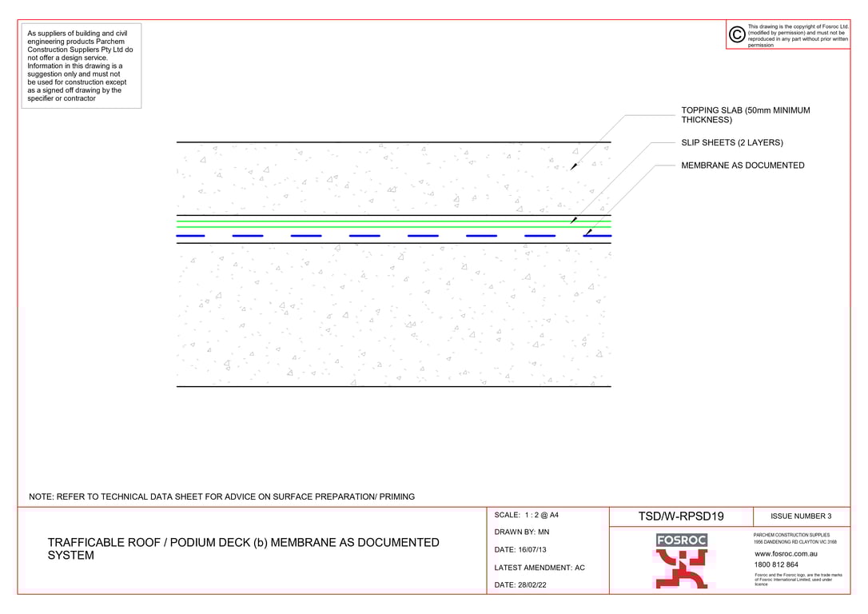Screen dimensions: 868x614
Task: Click the surface preparation NOTE text
Action: point(222,496)
